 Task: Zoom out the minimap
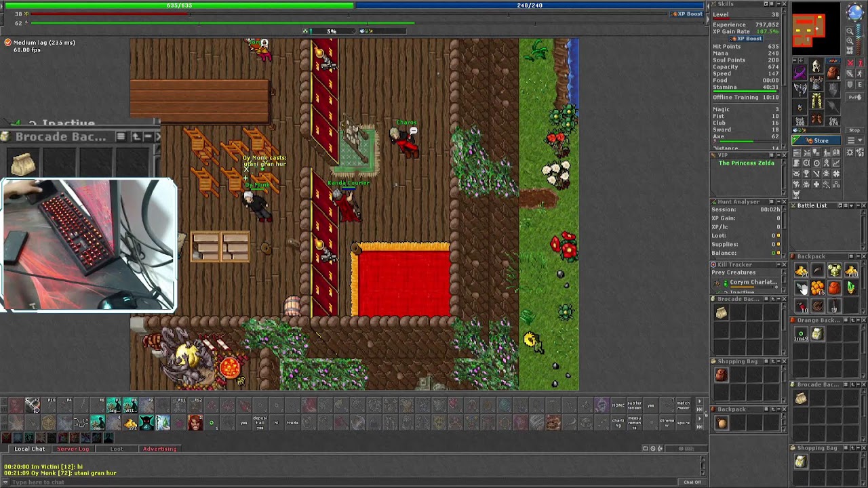(850, 31)
